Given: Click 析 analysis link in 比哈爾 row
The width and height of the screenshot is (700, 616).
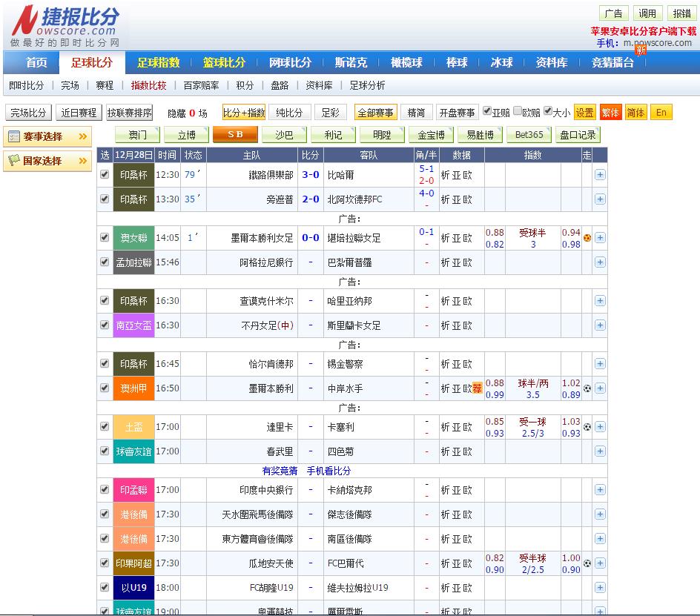Looking at the screenshot, I should pyautogui.click(x=445, y=175).
